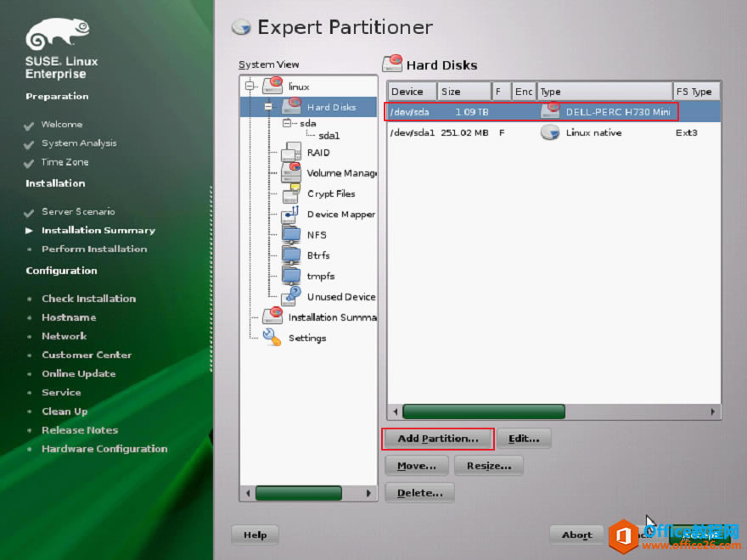
Task: Click the Hard Disks heading icon
Action: click(x=392, y=64)
